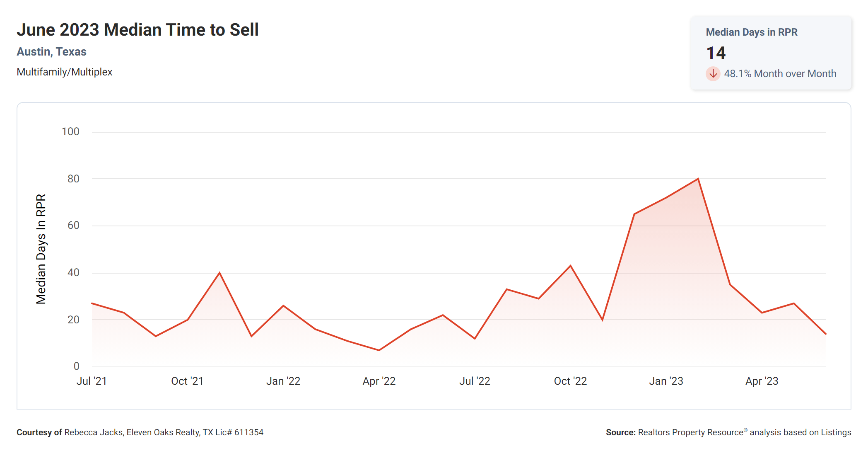Screen dimensions: 868x456
Task: Click the "48.1% Month over Month" text
Action: 780,74
